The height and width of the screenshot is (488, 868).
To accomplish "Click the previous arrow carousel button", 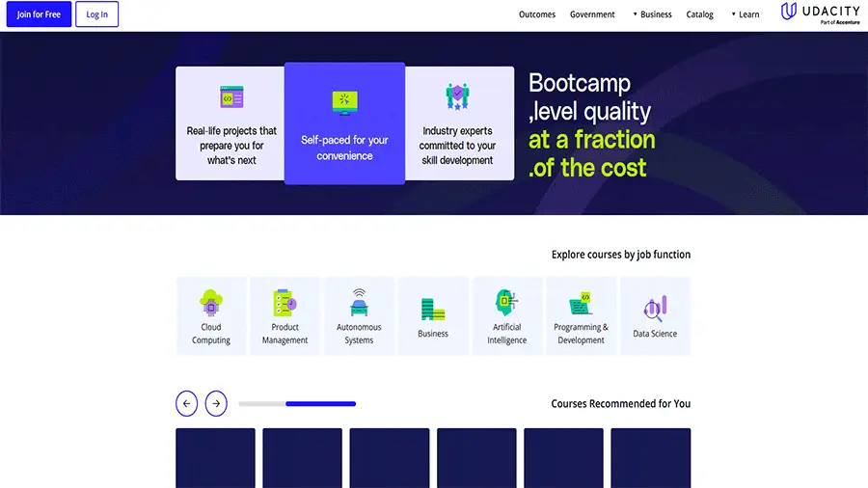I will (x=187, y=403).
